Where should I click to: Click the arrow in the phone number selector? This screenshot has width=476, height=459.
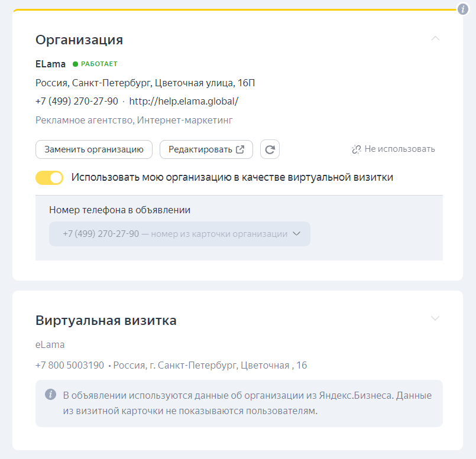[x=297, y=234]
